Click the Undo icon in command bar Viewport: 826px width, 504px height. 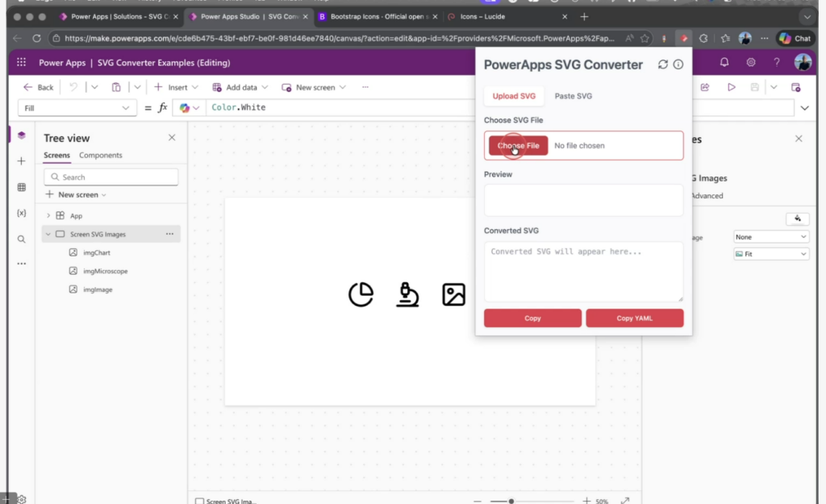click(x=73, y=87)
